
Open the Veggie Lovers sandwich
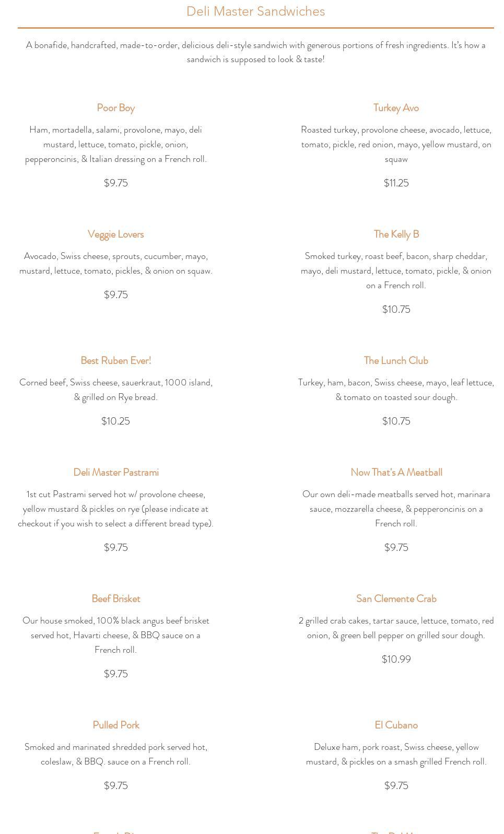[116, 234]
